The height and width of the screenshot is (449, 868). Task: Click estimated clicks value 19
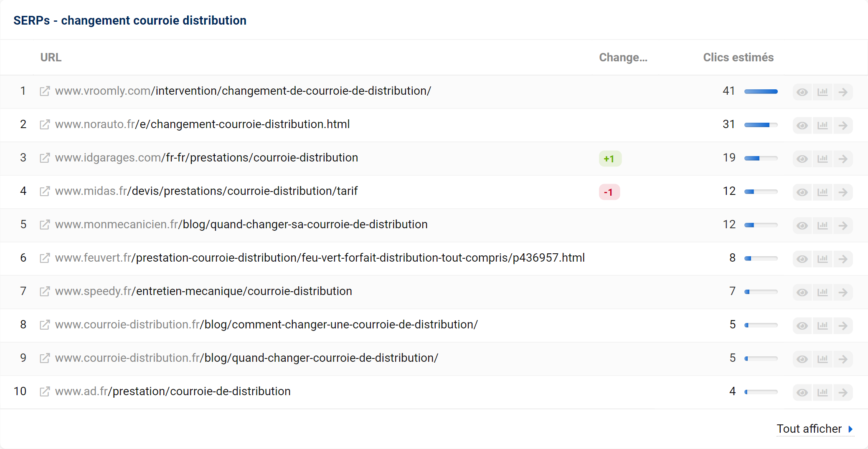tap(729, 158)
